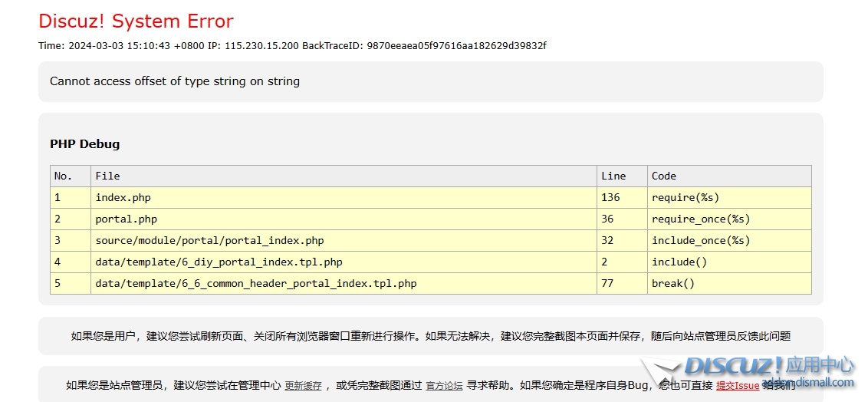Click the portal_index.php module path

tap(209, 240)
